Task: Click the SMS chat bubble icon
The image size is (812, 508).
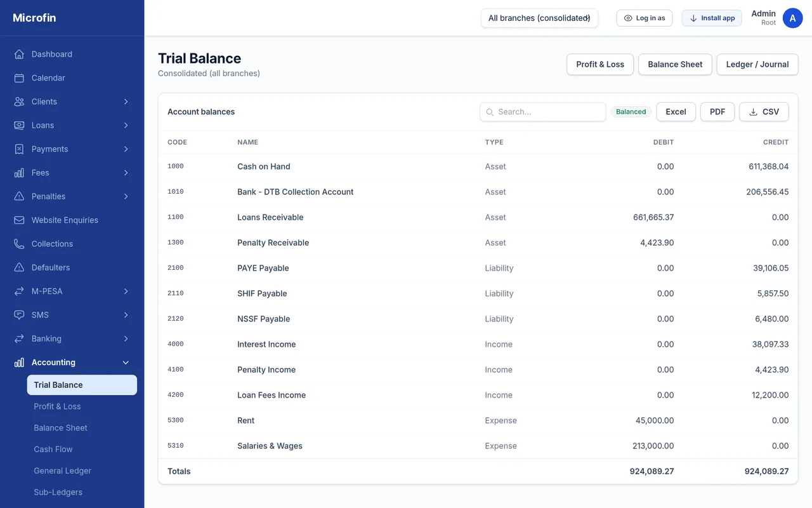Action: coord(19,315)
